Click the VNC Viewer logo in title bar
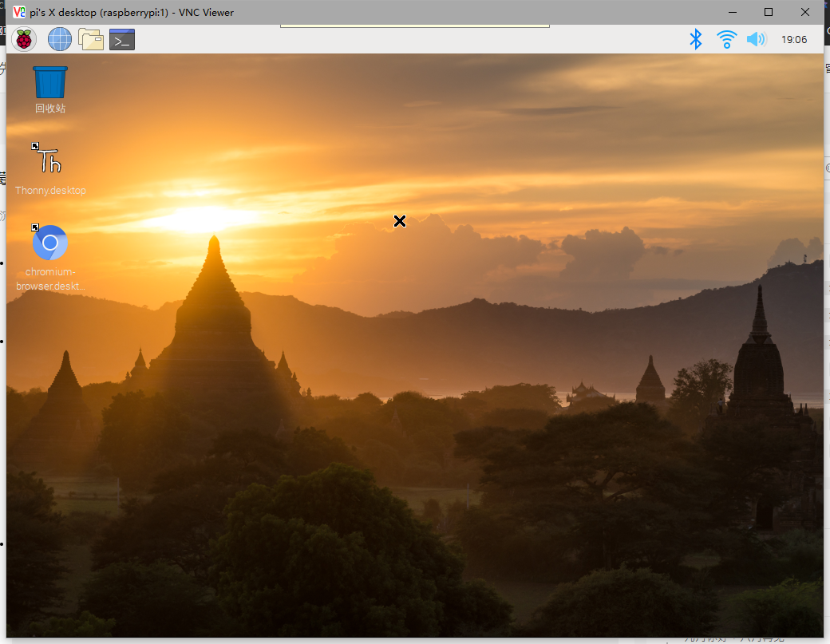Viewport: 830px width, 644px height. [19, 12]
